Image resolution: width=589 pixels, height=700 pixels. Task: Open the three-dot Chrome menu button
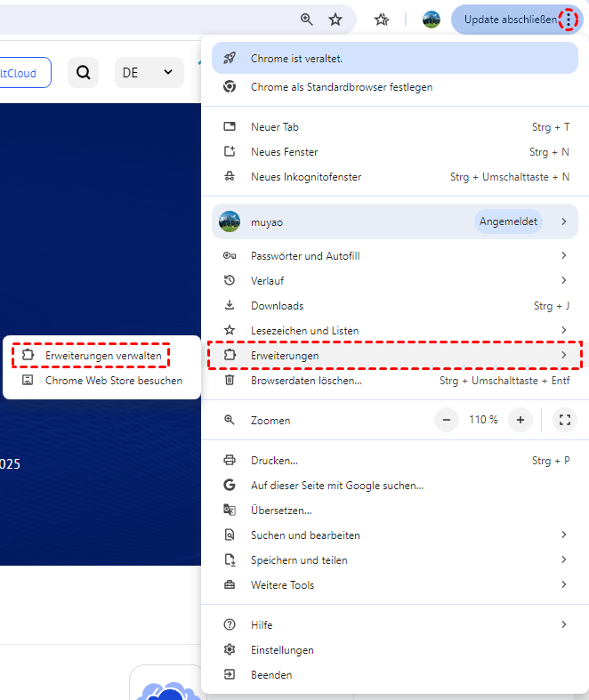pos(568,20)
